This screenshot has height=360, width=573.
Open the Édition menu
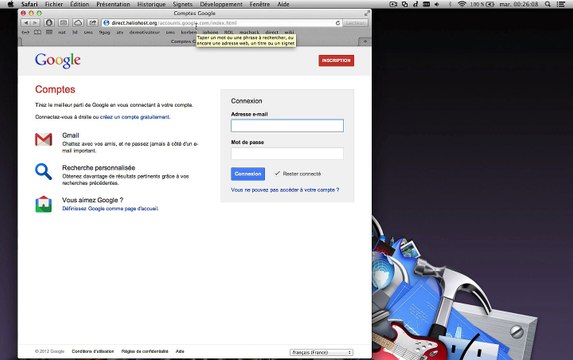click(x=79, y=4)
